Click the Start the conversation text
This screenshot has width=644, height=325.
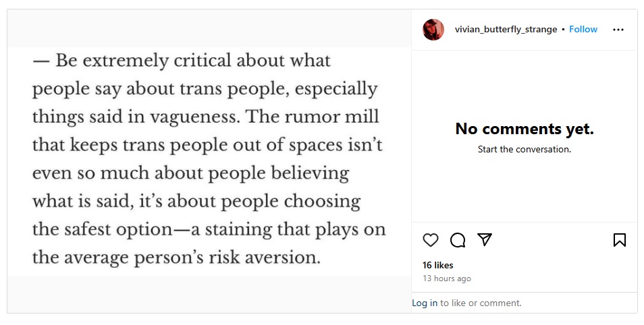525,150
